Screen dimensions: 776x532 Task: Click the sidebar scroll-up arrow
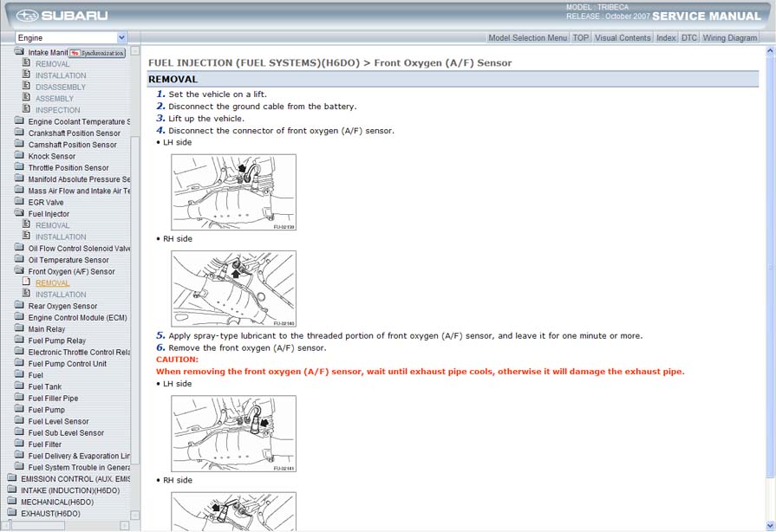click(135, 50)
